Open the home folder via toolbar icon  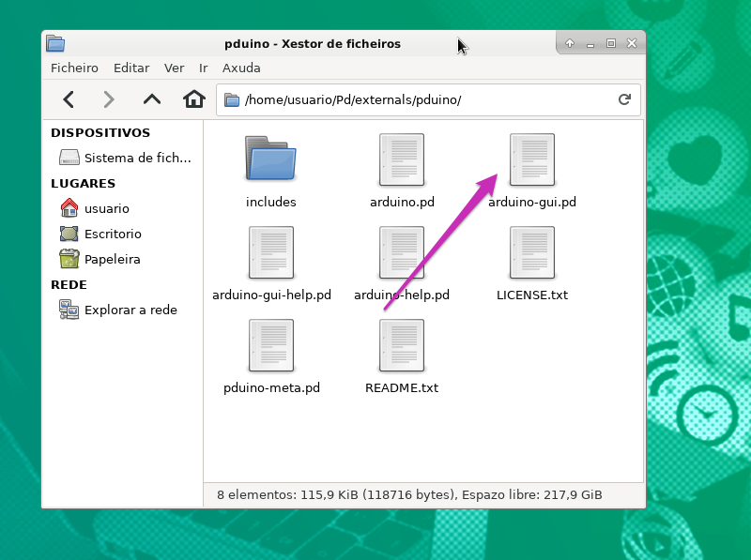[x=194, y=99]
